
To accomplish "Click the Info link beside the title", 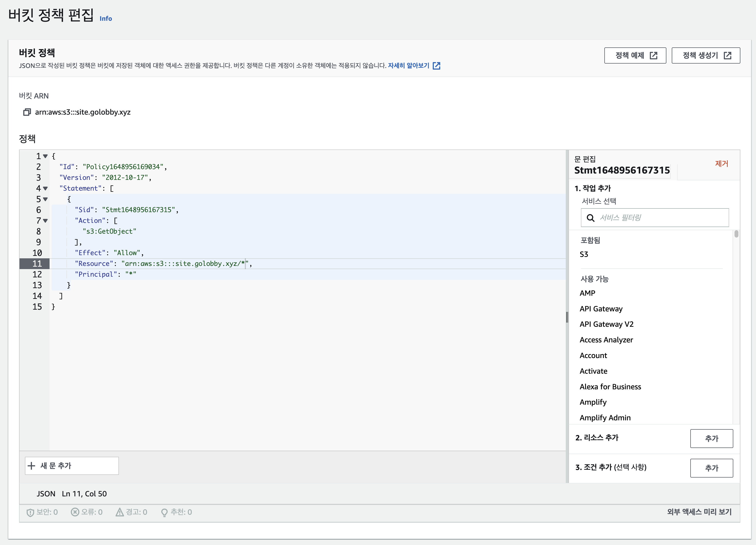I will [106, 19].
